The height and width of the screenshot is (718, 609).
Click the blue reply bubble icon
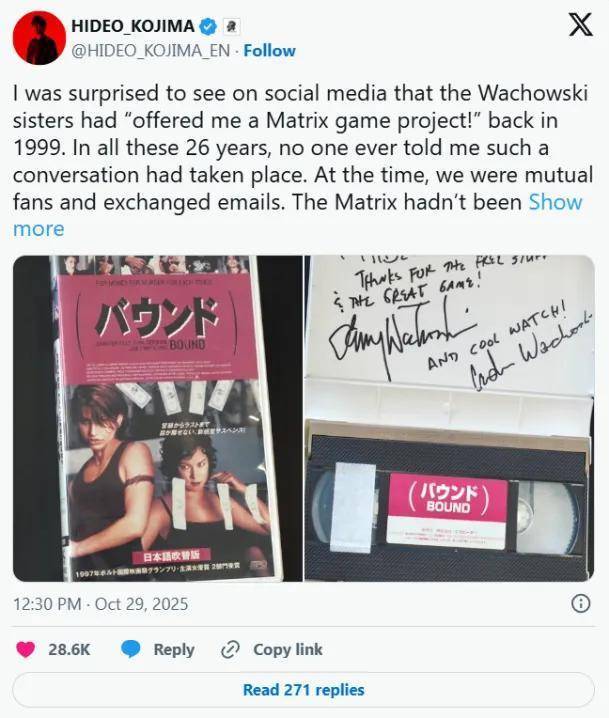(x=130, y=649)
